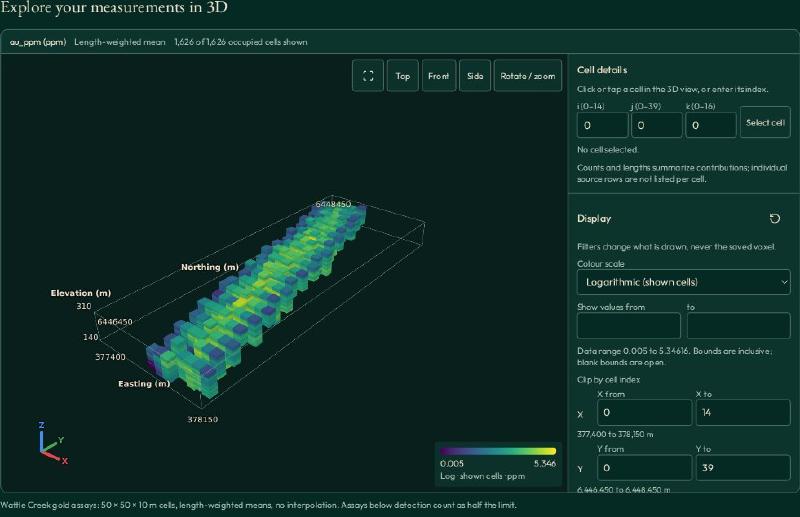Click the Show values from field

[629, 326]
